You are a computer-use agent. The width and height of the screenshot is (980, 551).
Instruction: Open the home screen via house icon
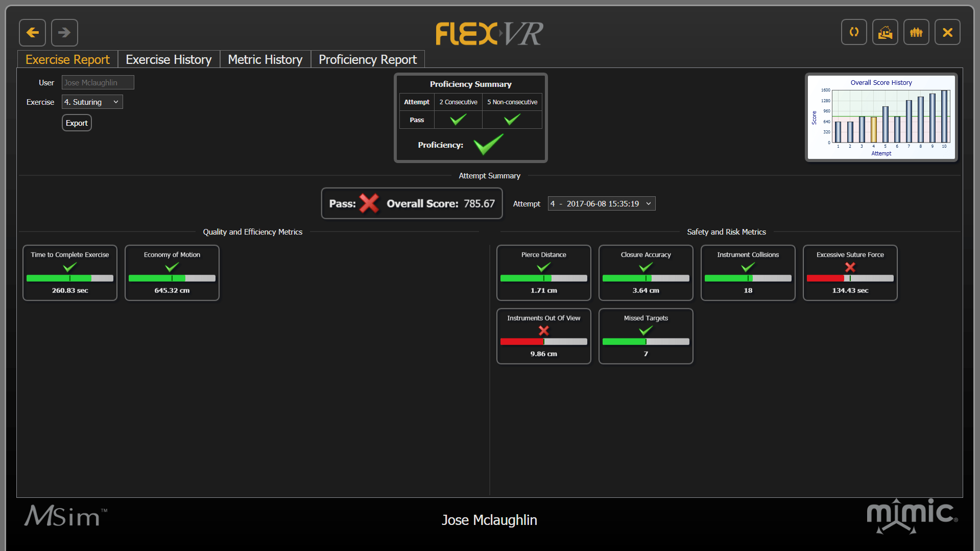[885, 32]
